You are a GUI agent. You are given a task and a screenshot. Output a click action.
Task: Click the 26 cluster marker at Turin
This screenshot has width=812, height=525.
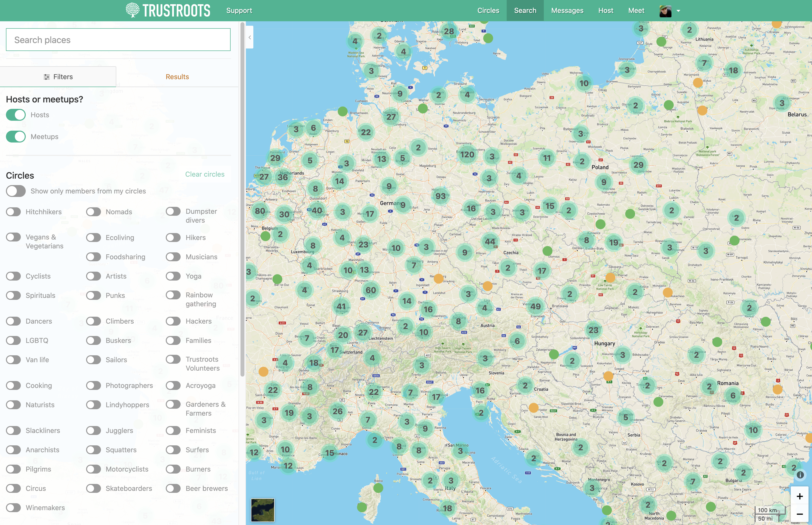[x=337, y=411]
